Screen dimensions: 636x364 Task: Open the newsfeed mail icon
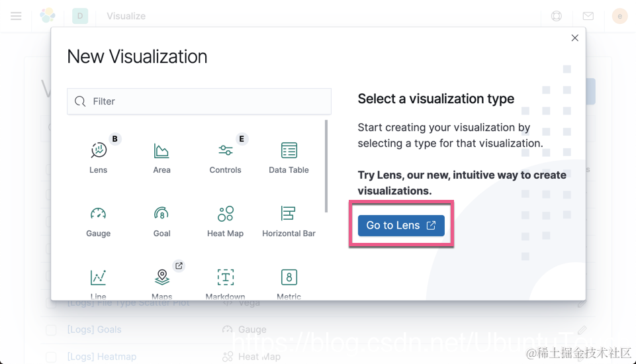coord(588,16)
